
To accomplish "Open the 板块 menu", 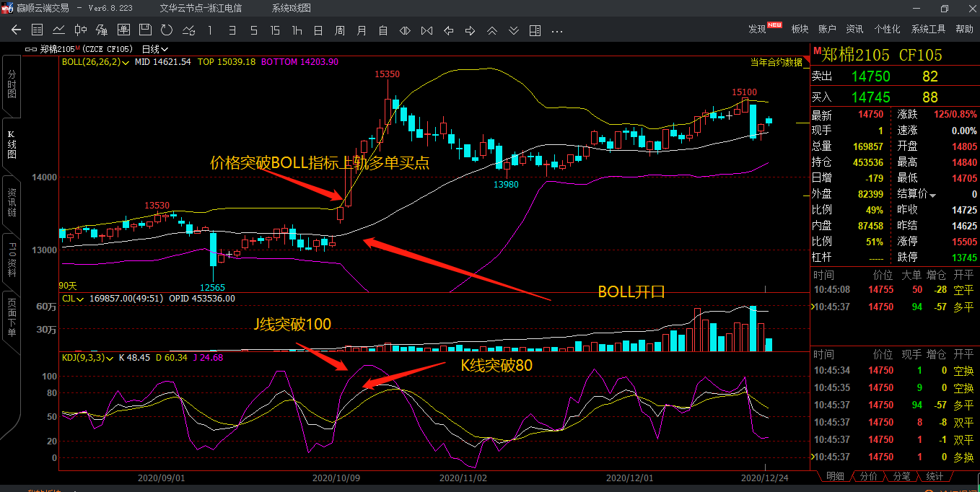I will [x=800, y=29].
